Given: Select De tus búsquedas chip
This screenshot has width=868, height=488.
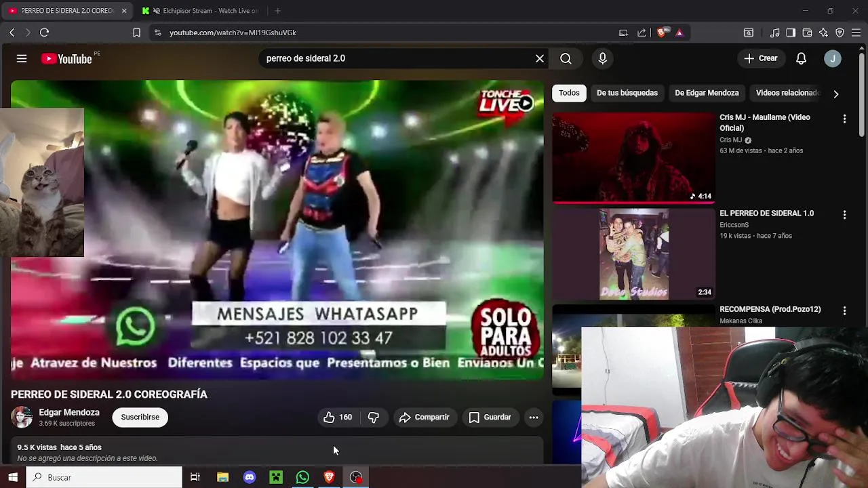Looking at the screenshot, I should click(627, 93).
